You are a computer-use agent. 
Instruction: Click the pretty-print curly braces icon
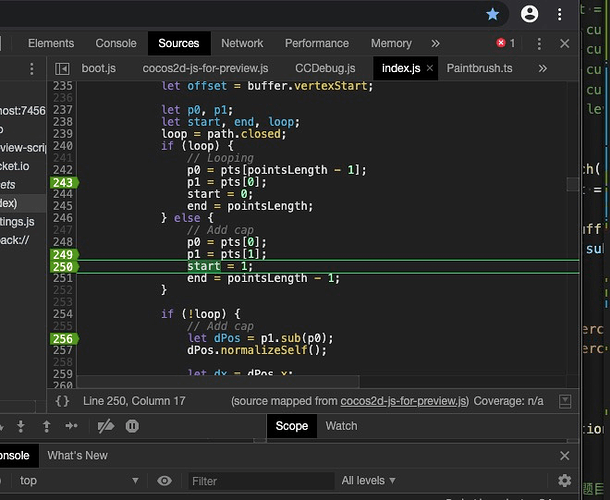[x=62, y=401]
